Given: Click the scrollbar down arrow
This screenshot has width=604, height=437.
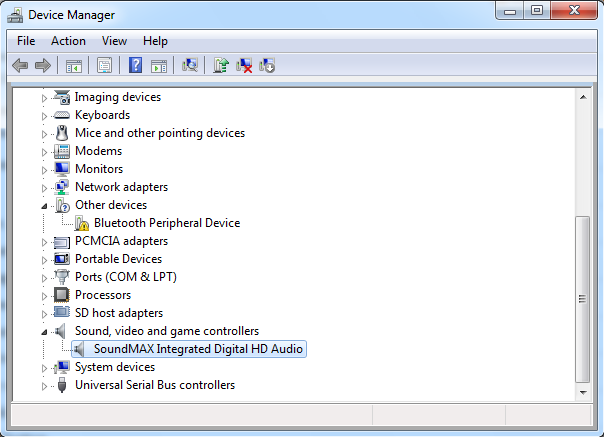Looking at the screenshot, I should coord(583,393).
